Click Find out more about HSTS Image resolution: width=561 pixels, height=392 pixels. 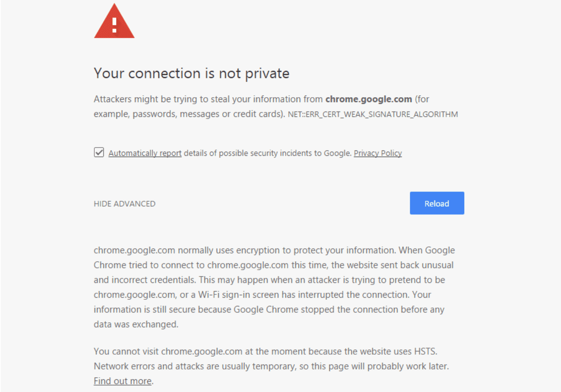(x=122, y=381)
